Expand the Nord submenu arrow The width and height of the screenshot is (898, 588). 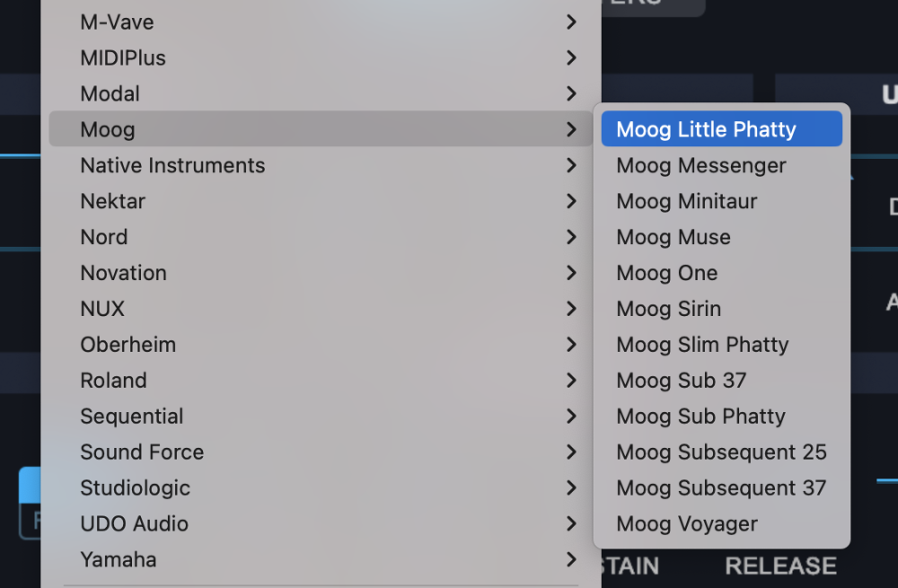point(572,237)
